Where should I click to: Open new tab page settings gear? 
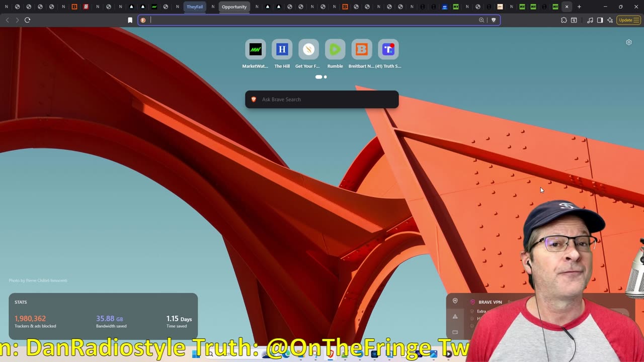[629, 42]
